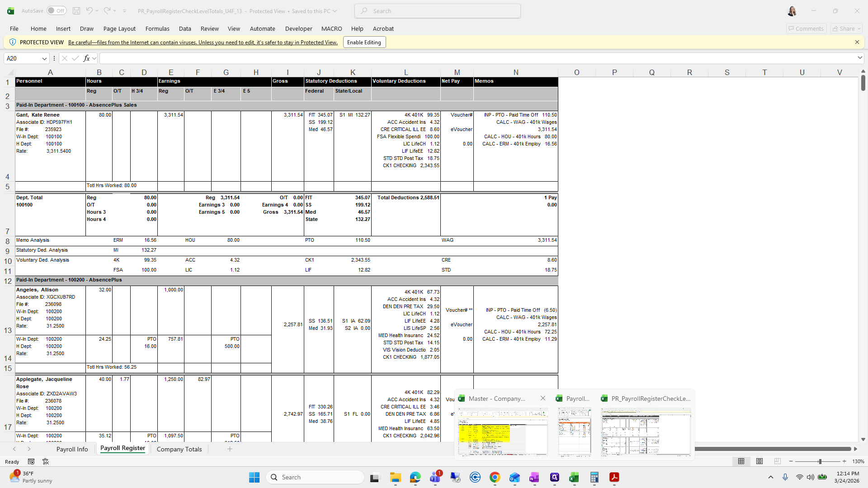
Task: Click the Insert Function fx icon
Action: tap(86, 58)
